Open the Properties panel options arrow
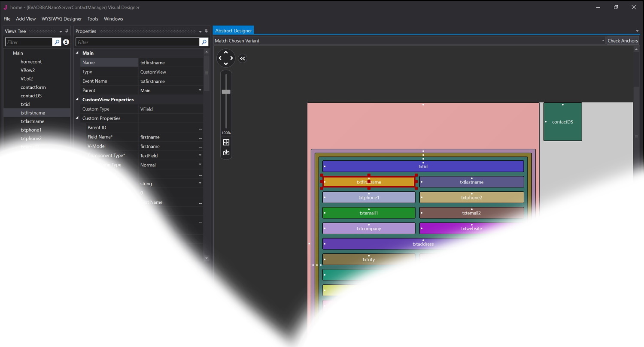Screen dimensions: 644x347 pos(200,31)
